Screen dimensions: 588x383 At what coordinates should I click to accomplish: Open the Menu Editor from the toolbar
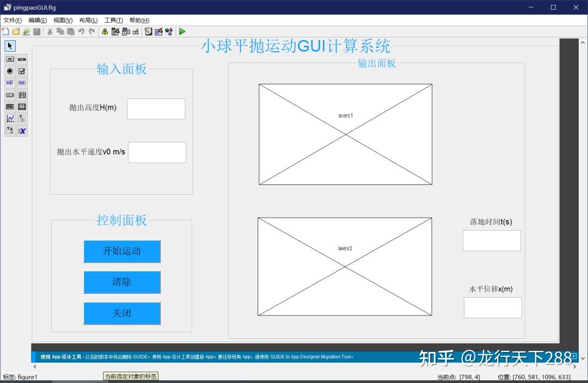[115, 32]
